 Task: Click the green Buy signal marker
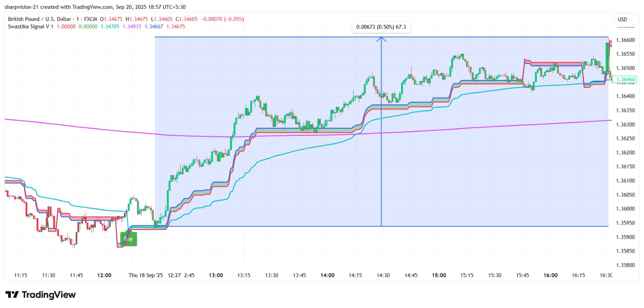pyautogui.click(x=129, y=239)
